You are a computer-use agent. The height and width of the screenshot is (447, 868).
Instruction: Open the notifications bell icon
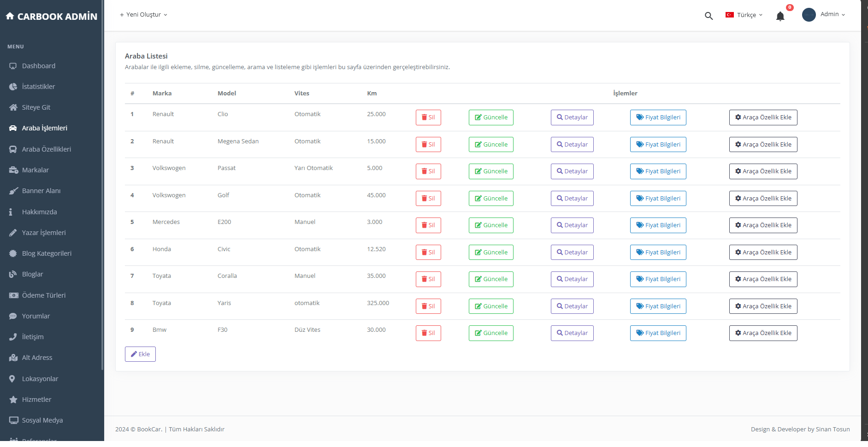pos(780,17)
